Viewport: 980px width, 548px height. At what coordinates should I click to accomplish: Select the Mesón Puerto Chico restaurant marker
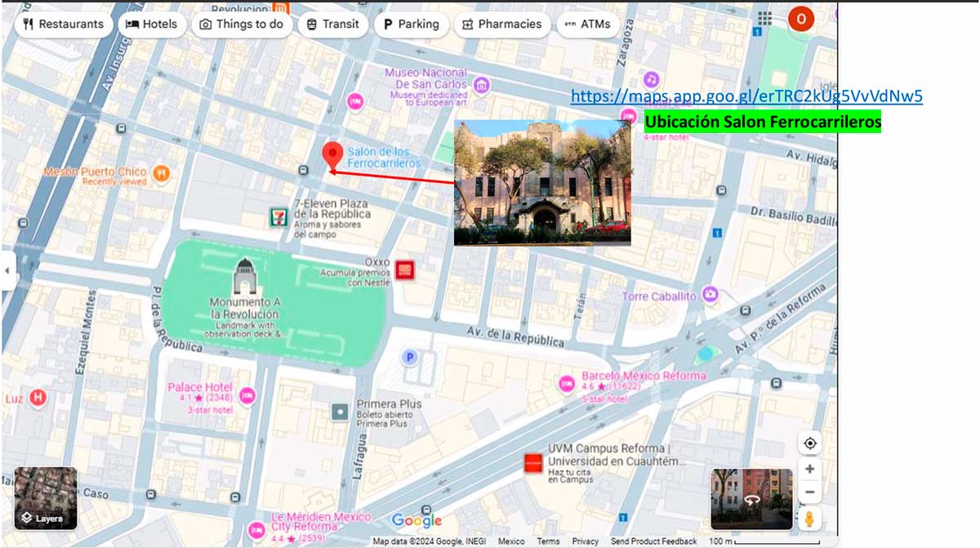pyautogui.click(x=162, y=172)
